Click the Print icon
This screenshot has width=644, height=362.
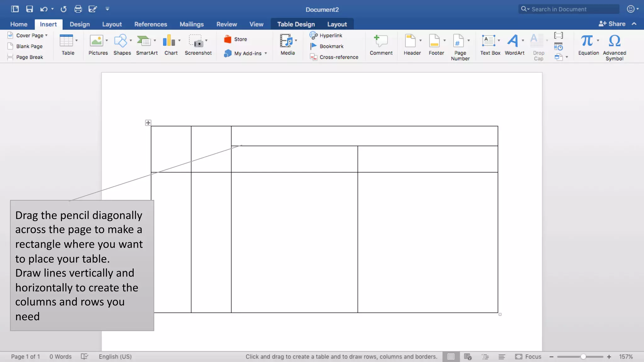click(x=78, y=9)
